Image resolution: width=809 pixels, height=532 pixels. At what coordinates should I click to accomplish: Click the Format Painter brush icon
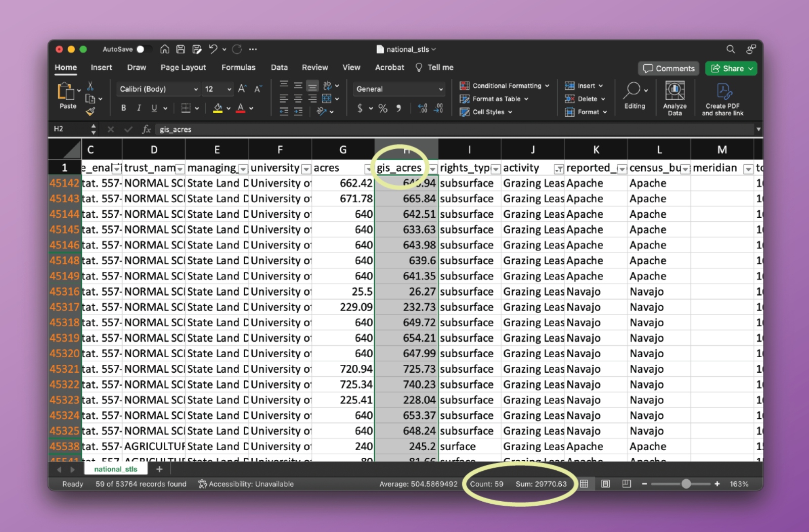[x=91, y=112]
